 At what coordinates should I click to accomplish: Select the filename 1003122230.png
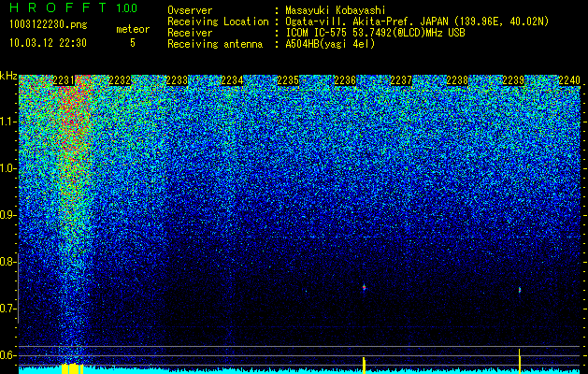coord(49,24)
